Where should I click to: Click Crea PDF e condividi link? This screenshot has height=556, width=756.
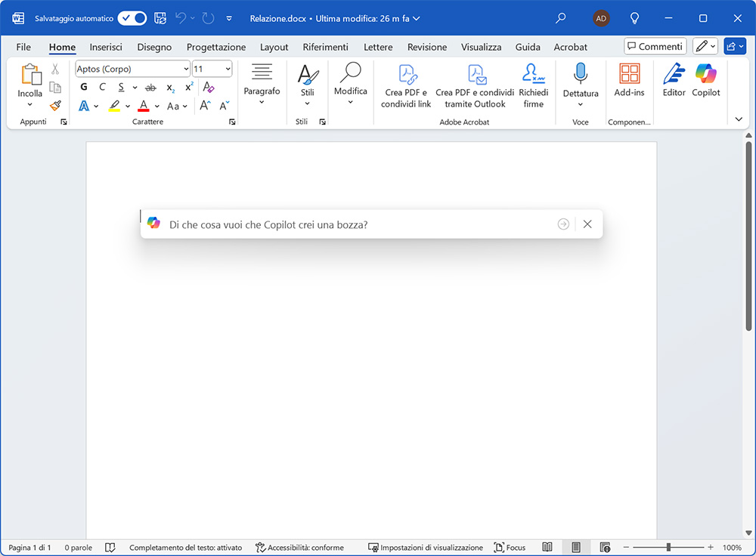(x=406, y=86)
